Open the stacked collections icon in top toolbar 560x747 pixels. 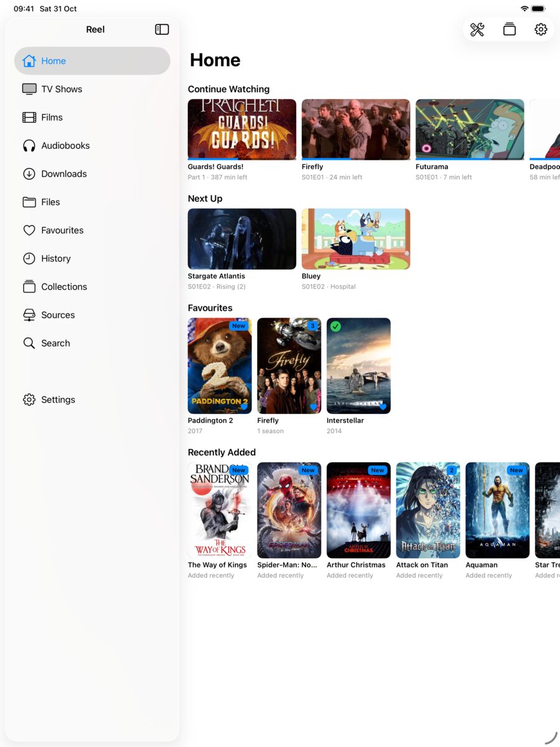point(510,29)
